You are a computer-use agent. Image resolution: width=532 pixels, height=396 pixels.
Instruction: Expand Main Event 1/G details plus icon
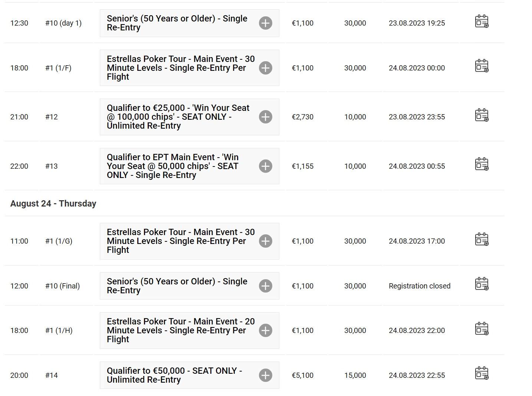[266, 241]
